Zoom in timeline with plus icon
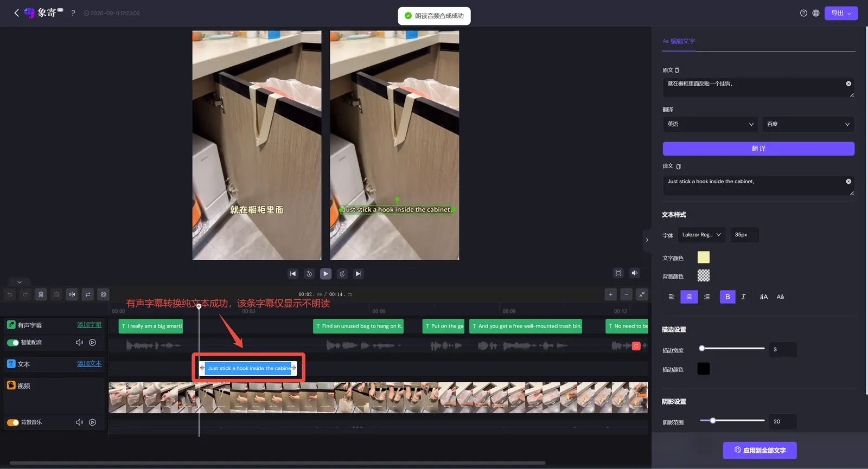This screenshot has width=868, height=469. pos(611,294)
